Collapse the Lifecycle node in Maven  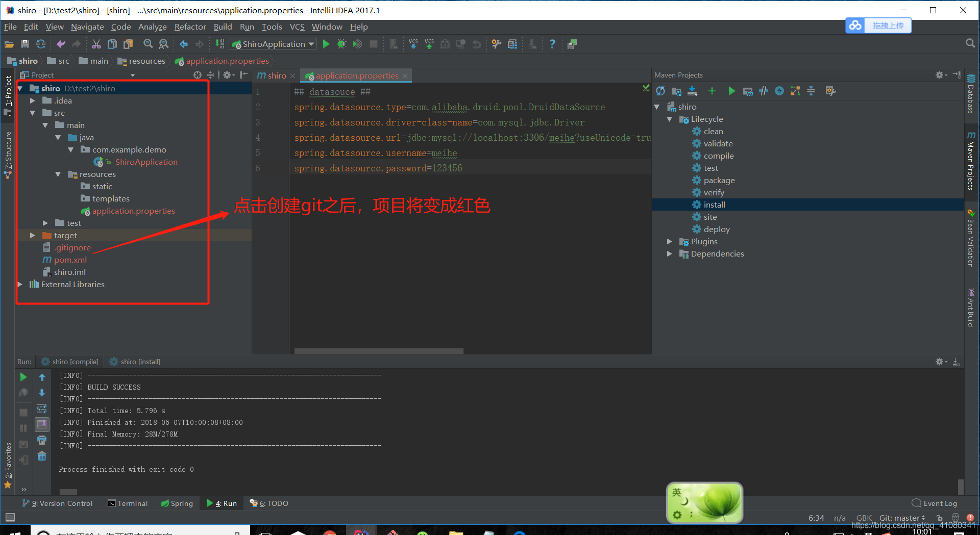(x=669, y=119)
